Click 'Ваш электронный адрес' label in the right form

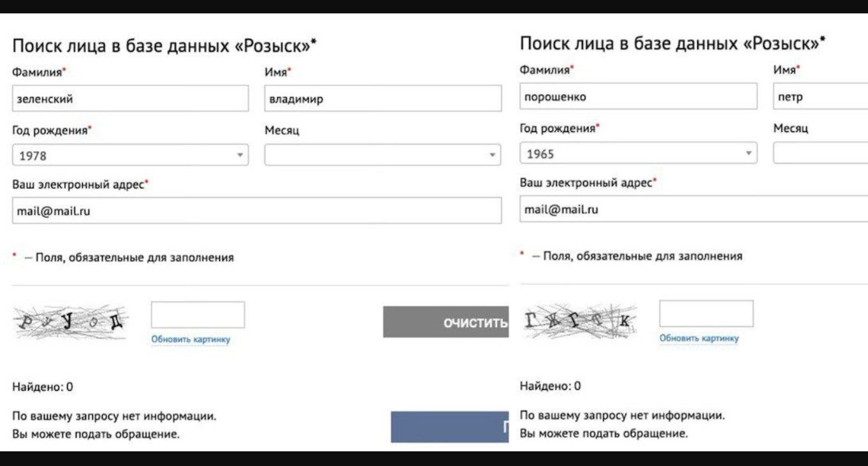coord(586,183)
